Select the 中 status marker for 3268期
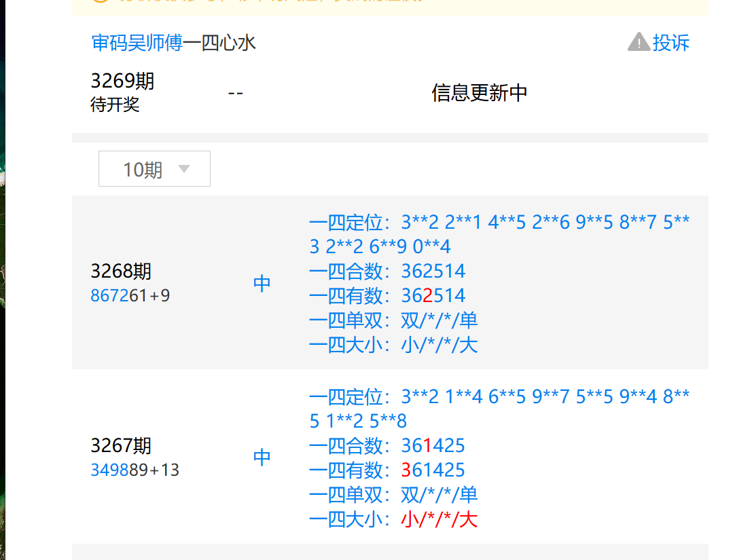 pos(262,283)
